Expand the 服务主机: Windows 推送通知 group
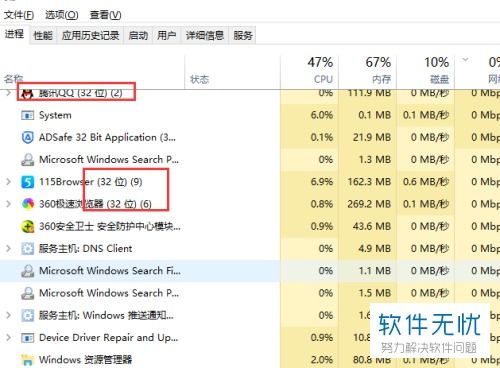 pyautogui.click(x=9, y=315)
